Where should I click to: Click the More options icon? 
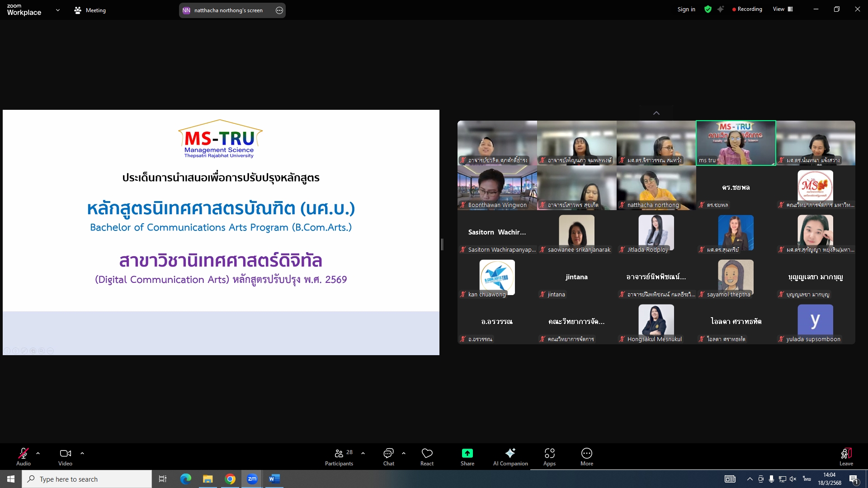tap(586, 453)
